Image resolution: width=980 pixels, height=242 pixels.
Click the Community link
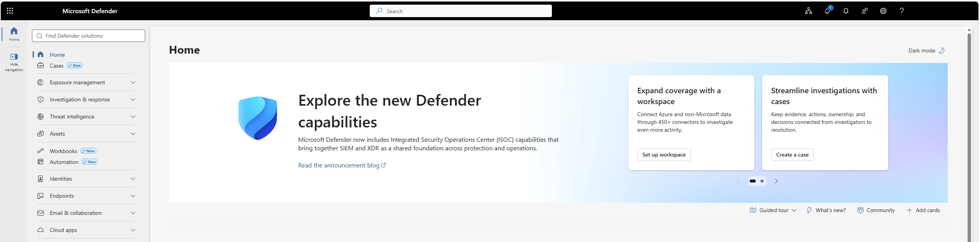tap(876, 210)
